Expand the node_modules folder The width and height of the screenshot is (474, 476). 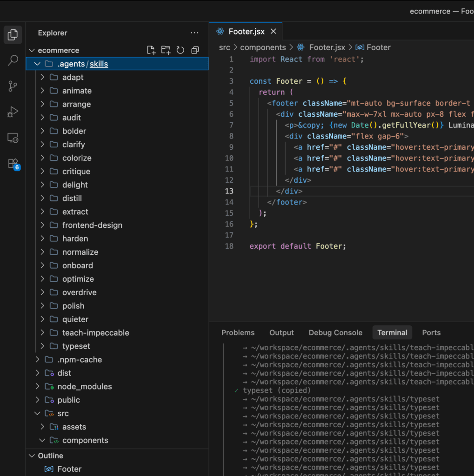pyautogui.click(x=84, y=386)
